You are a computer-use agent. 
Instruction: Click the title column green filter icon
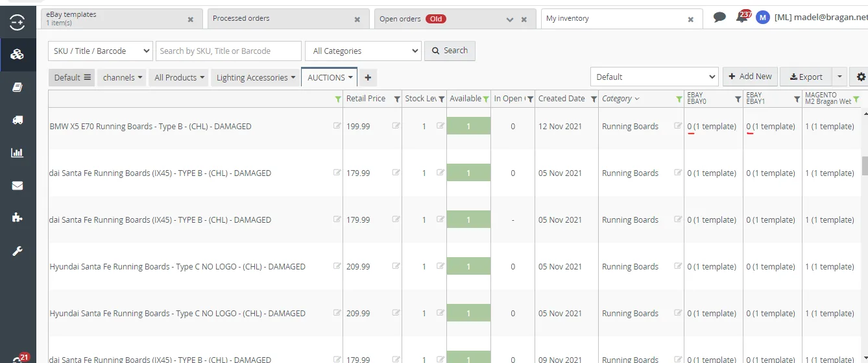[x=338, y=99]
